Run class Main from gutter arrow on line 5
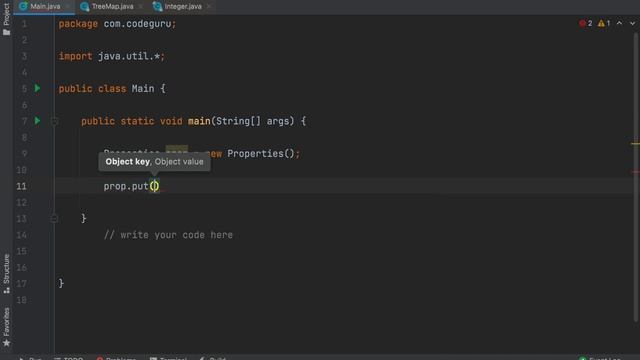This screenshot has height=360, width=640. (38, 88)
